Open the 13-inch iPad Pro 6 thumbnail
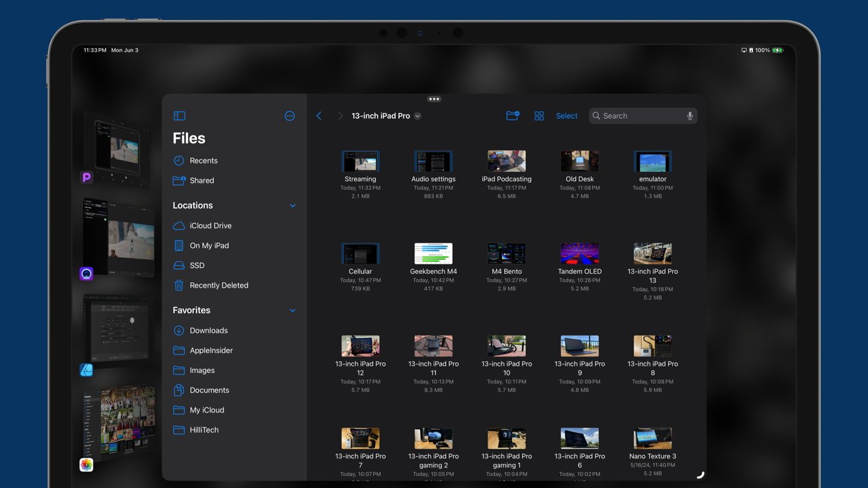 [x=580, y=438]
